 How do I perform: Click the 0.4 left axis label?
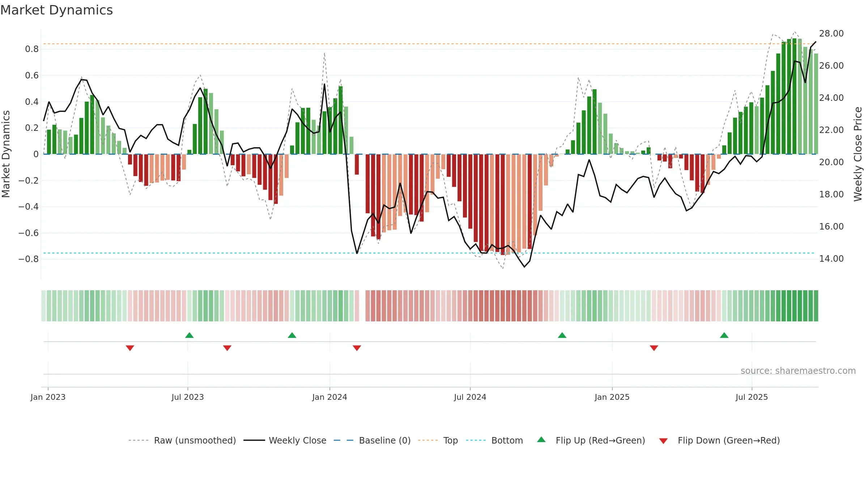coord(32,102)
